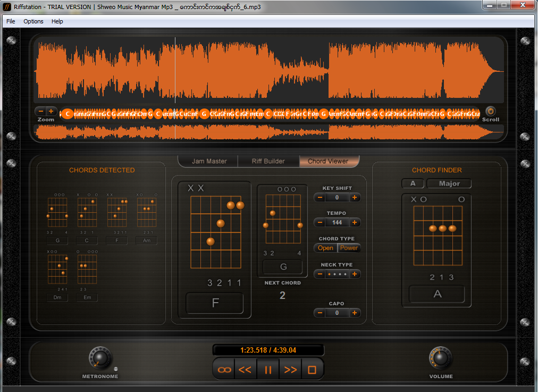Toggle the loop playback button
Screen dimensions: 538x392
pyautogui.click(x=224, y=370)
